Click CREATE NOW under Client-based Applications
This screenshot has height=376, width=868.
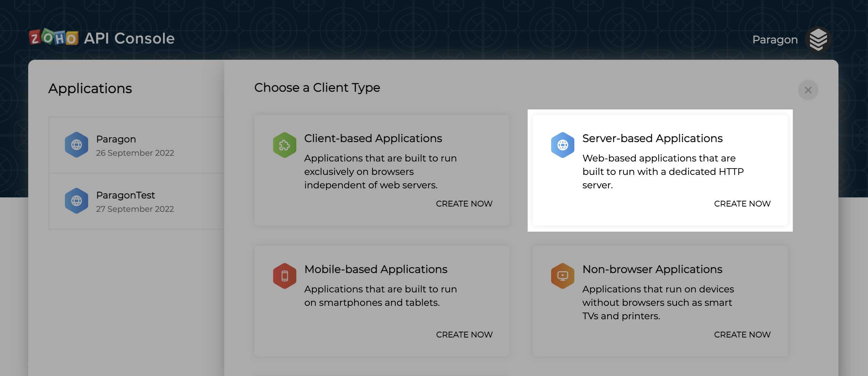pyautogui.click(x=464, y=204)
